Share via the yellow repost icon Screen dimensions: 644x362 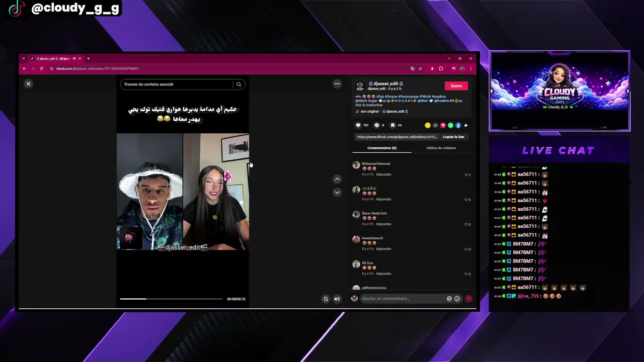pos(428,125)
